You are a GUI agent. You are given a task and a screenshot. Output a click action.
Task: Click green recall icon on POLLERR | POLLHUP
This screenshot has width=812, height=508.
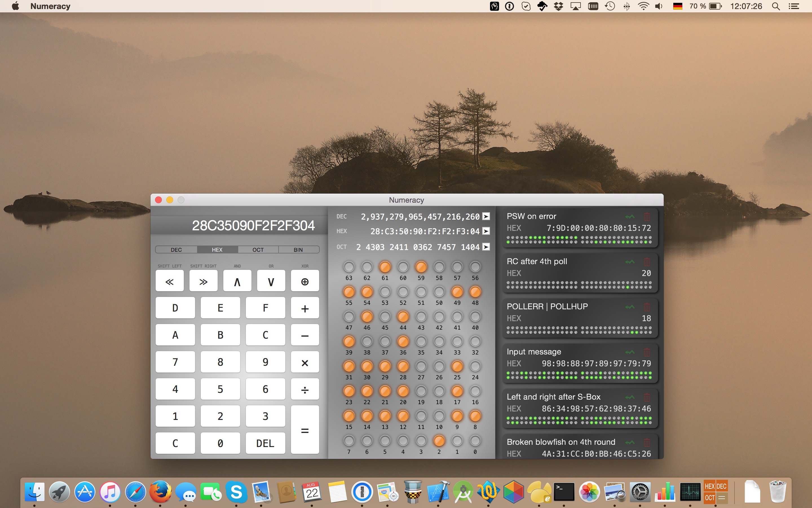[630, 307]
